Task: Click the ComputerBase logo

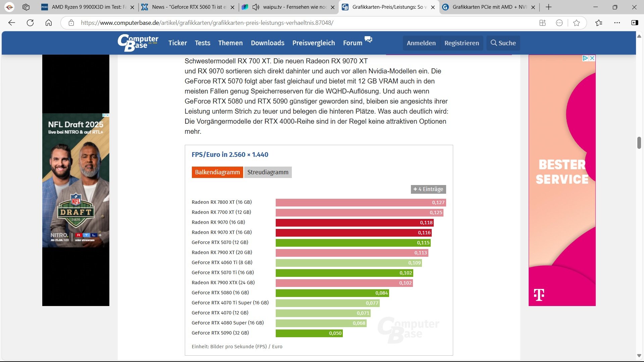Action: [138, 43]
